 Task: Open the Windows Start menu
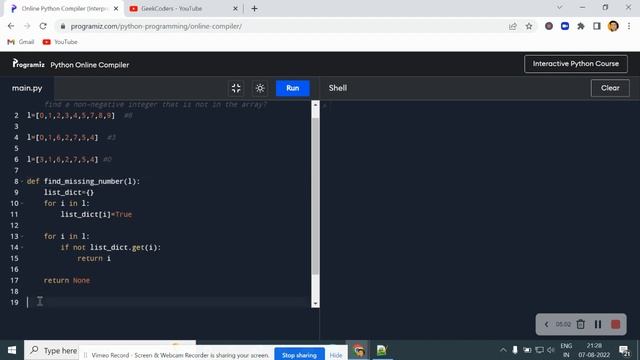point(12,350)
